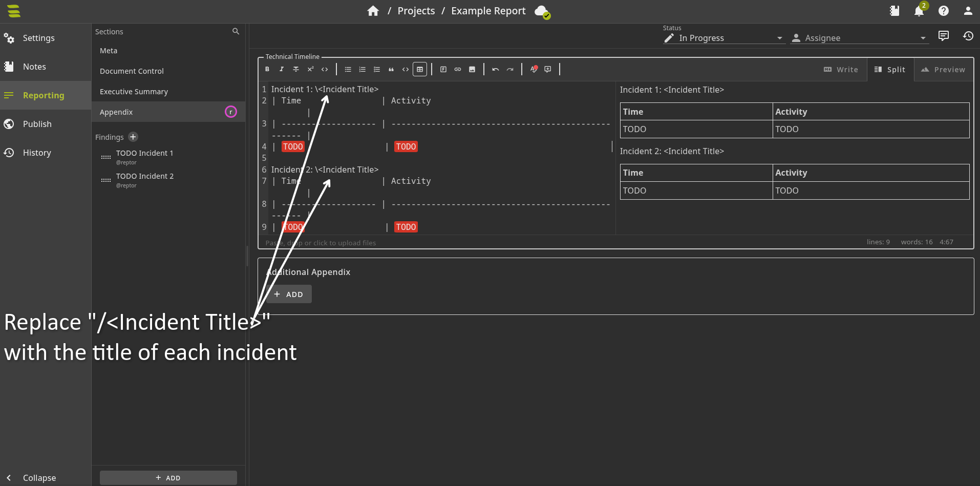Click editor line 'Incident 2: \<Incident Title>'
Viewport: 980px width, 486px height.
tap(325, 170)
